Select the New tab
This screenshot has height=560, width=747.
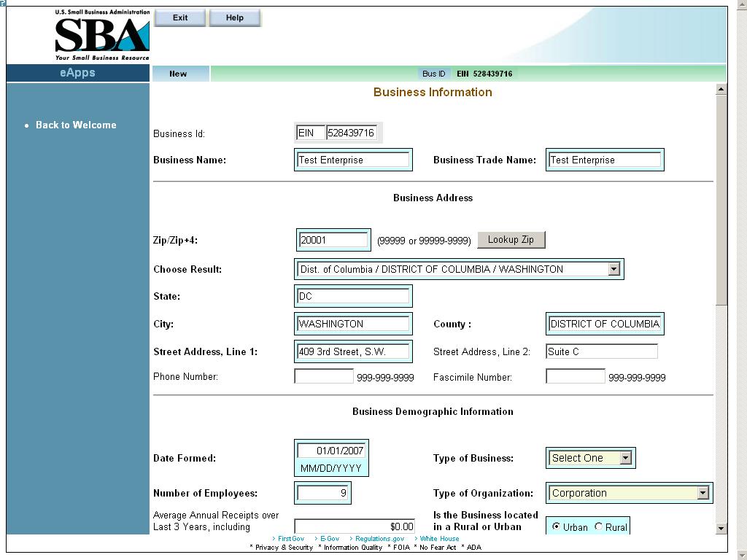[x=179, y=74]
